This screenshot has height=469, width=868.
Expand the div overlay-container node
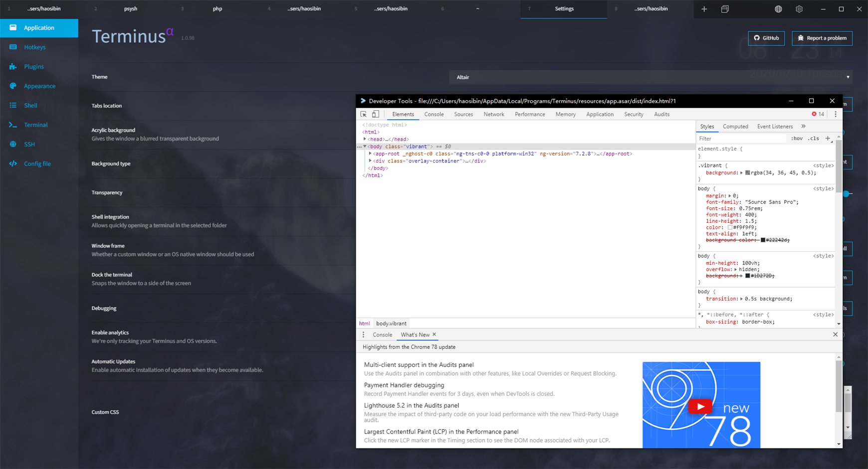pyautogui.click(x=370, y=161)
